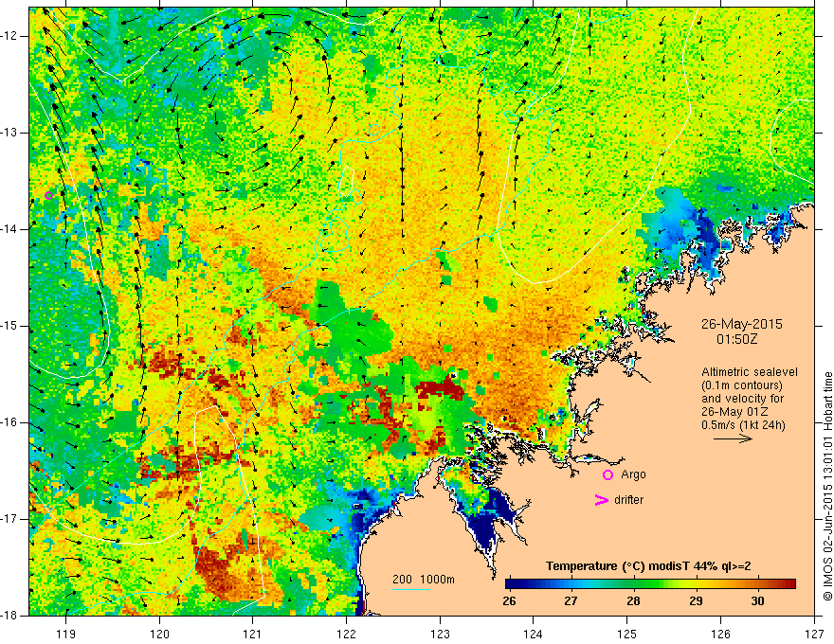Click the 26 end of temperature colorbar
The image size is (834, 644).
pyautogui.click(x=509, y=601)
